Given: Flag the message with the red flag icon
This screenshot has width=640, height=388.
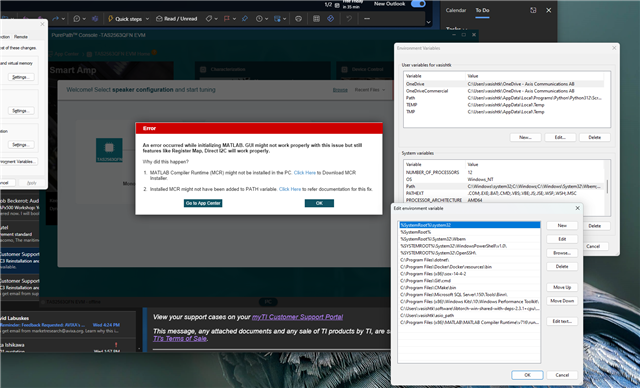Looking at the screenshot, I should click(227, 19).
